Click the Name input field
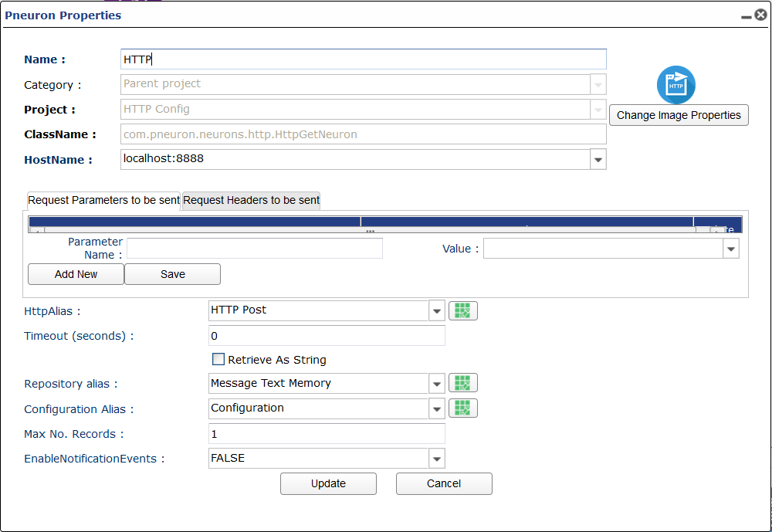This screenshot has width=772, height=532. point(364,59)
